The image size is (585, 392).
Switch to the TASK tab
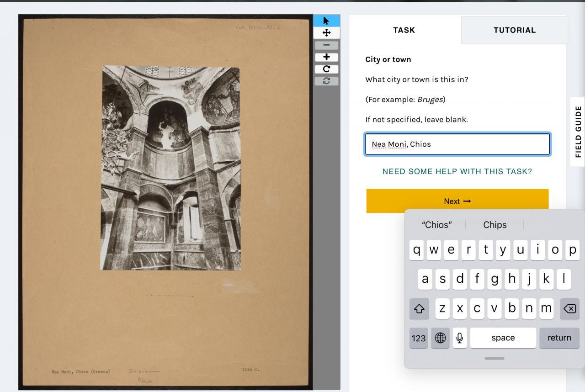pyautogui.click(x=404, y=30)
